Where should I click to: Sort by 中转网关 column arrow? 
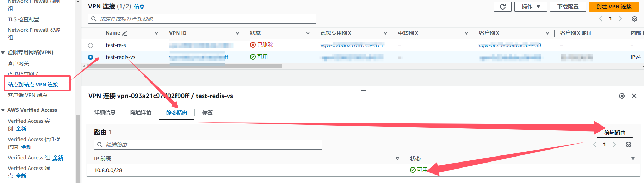(x=466, y=33)
